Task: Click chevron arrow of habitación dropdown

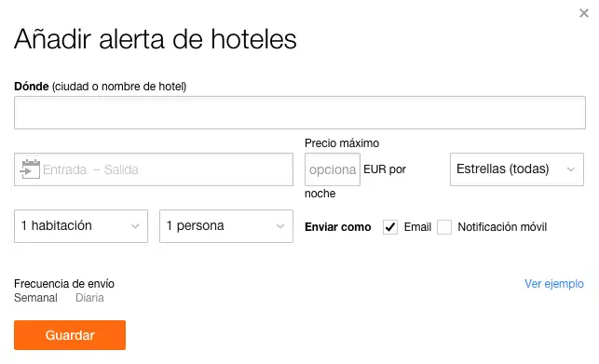Action: tap(135, 226)
